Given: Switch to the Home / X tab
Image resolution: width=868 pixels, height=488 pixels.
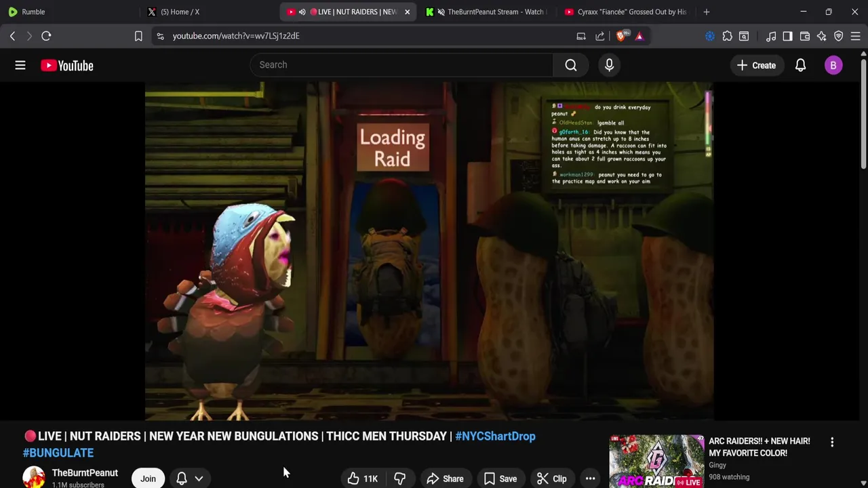Looking at the screenshot, I should 210,12.
